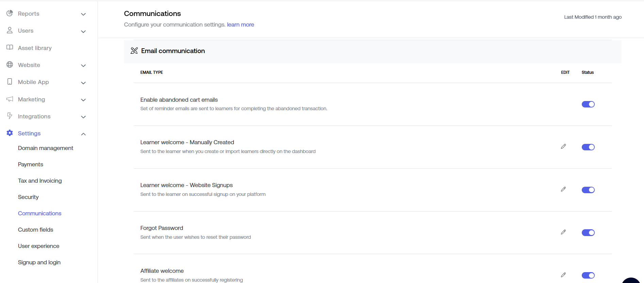This screenshot has height=283, width=644.
Task: Click the Website globe icon
Action: point(10,65)
